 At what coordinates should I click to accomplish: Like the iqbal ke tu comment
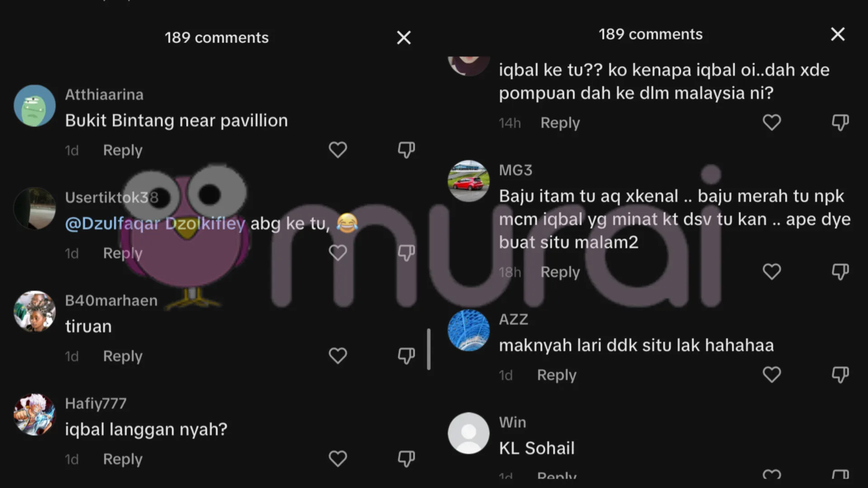coord(772,122)
